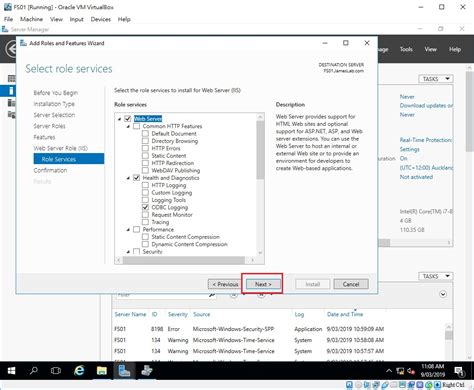Open the VirtualBox Devices menu
This screenshot has height=390, width=474.
point(101,19)
